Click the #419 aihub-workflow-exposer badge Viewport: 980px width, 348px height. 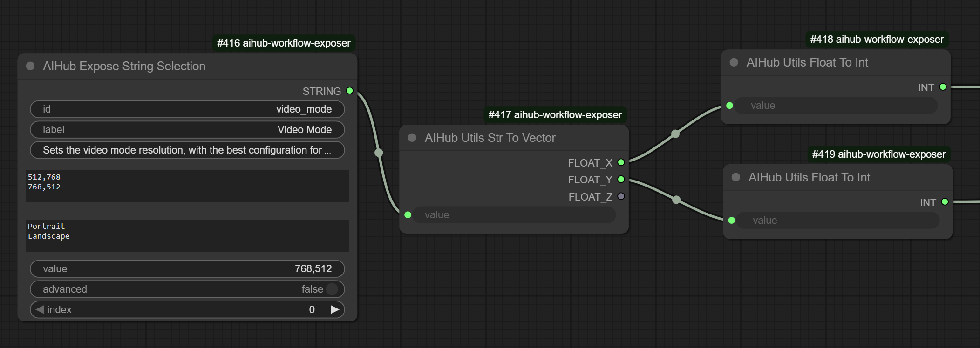878,154
